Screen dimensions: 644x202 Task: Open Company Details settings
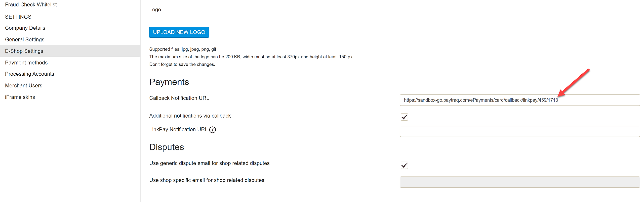pyautogui.click(x=25, y=28)
